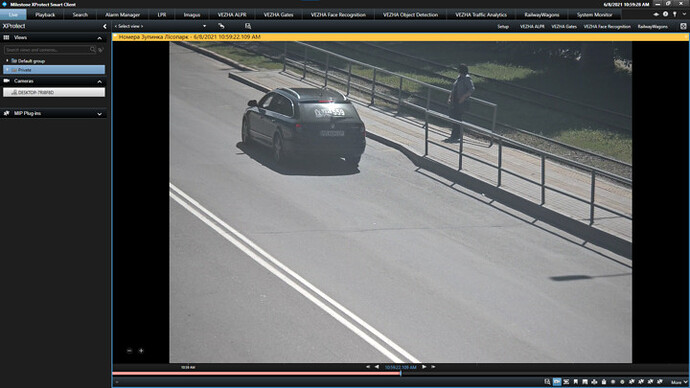Click the detailed bookmark icon

tap(585, 382)
